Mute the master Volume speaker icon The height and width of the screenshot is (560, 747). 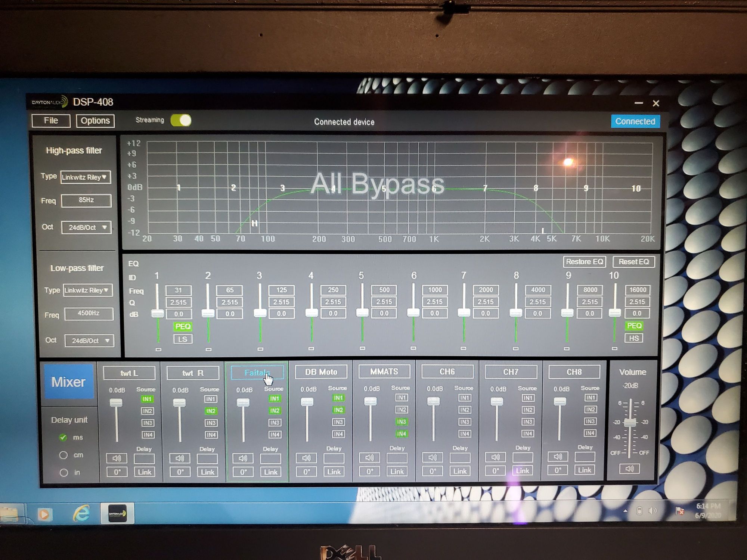pos(629,469)
